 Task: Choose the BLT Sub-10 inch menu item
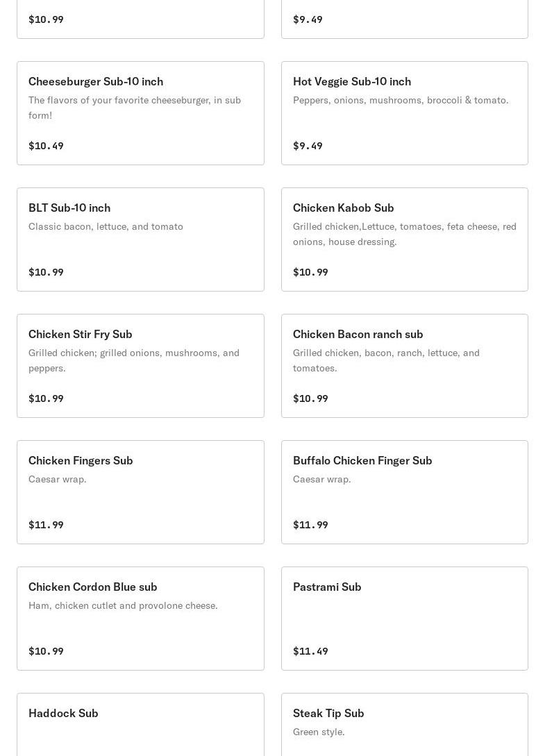[140, 240]
